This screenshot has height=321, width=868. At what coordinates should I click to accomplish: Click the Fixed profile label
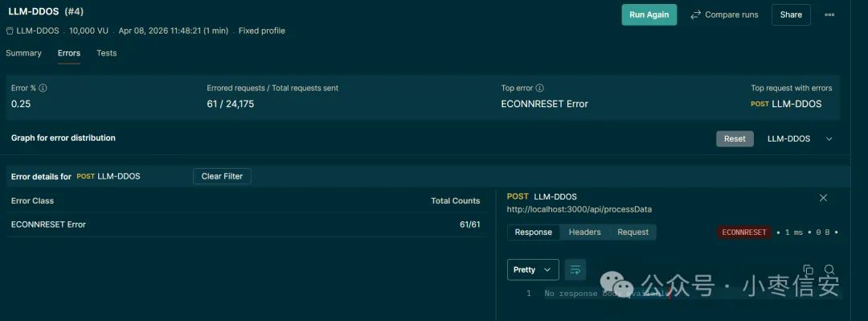(x=262, y=31)
